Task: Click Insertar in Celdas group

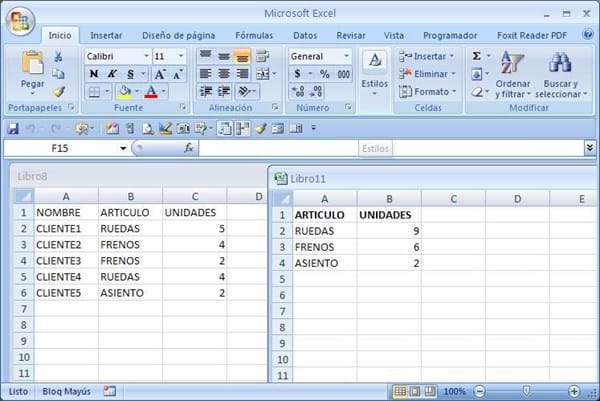Action: 427,57
